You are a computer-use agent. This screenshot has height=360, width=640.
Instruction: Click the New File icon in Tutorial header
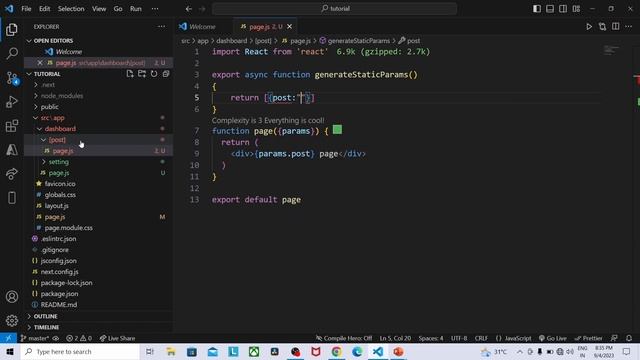[x=130, y=74]
